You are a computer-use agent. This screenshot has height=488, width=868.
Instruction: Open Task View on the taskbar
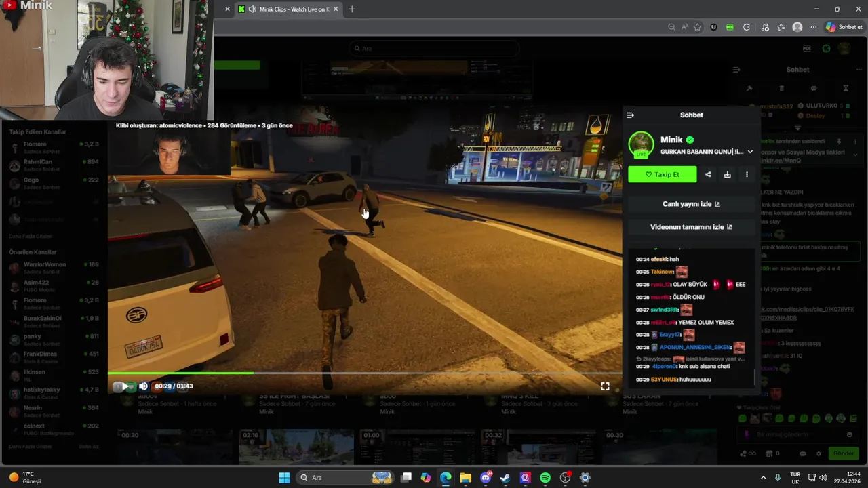coord(406,477)
